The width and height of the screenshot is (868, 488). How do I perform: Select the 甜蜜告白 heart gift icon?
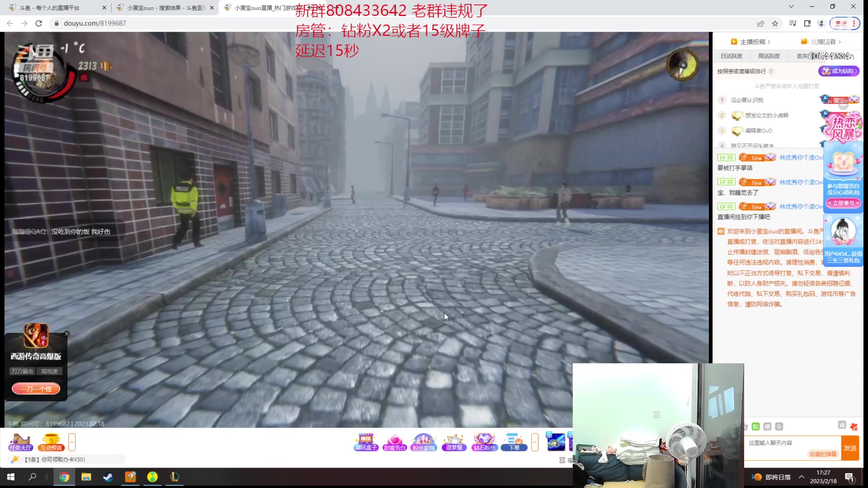point(394,442)
